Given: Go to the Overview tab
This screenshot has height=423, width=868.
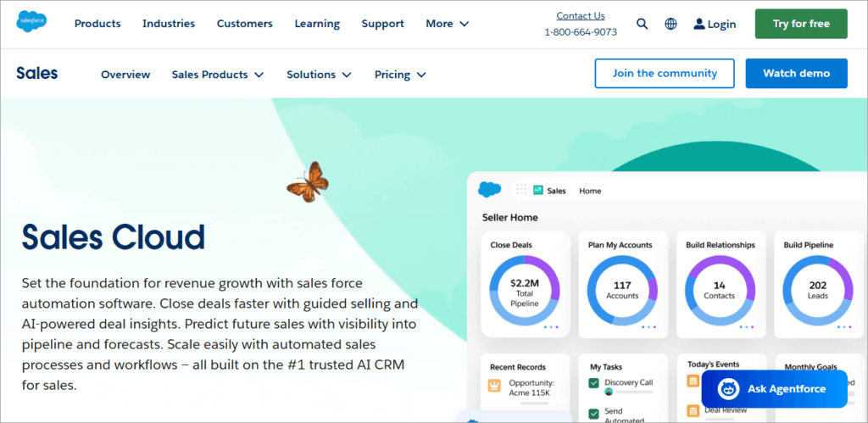Looking at the screenshot, I should click(x=125, y=75).
